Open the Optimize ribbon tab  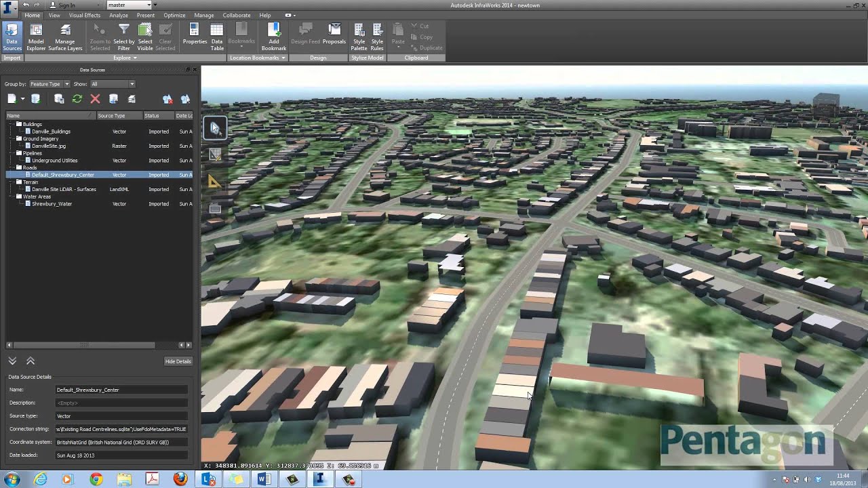click(x=174, y=15)
